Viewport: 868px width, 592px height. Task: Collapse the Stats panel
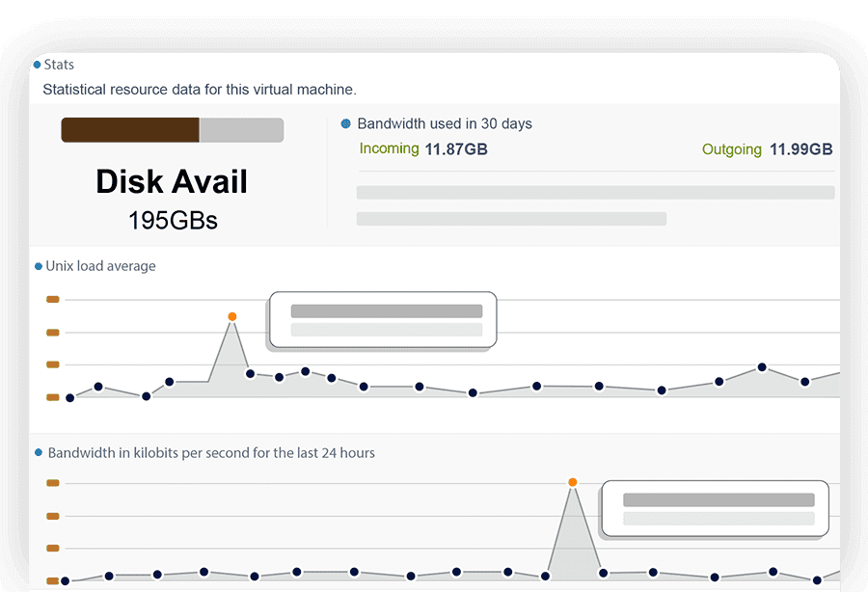(58, 65)
